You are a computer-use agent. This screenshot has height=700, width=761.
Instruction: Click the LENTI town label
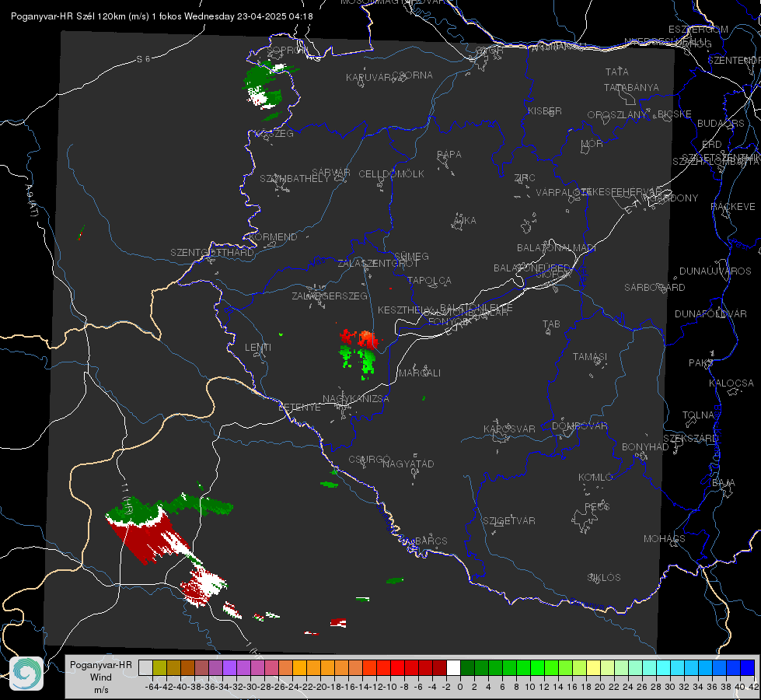point(258,348)
